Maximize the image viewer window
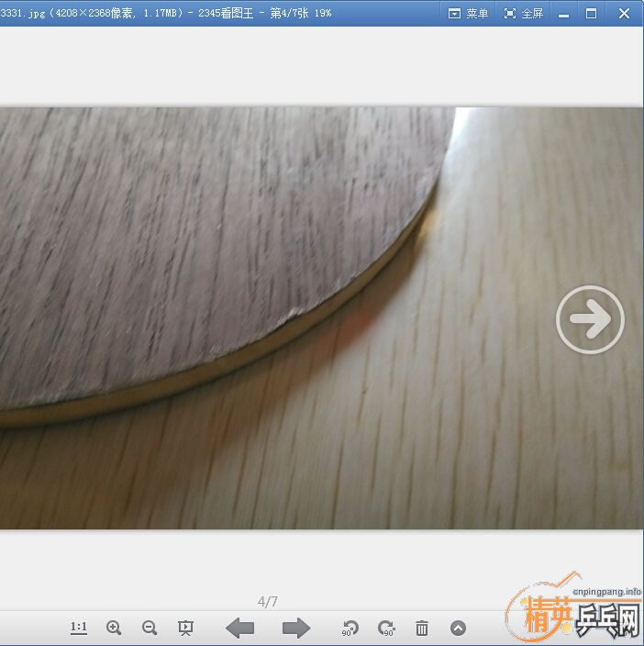The height and width of the screenshot is (646, 644). tap(592, 14)
